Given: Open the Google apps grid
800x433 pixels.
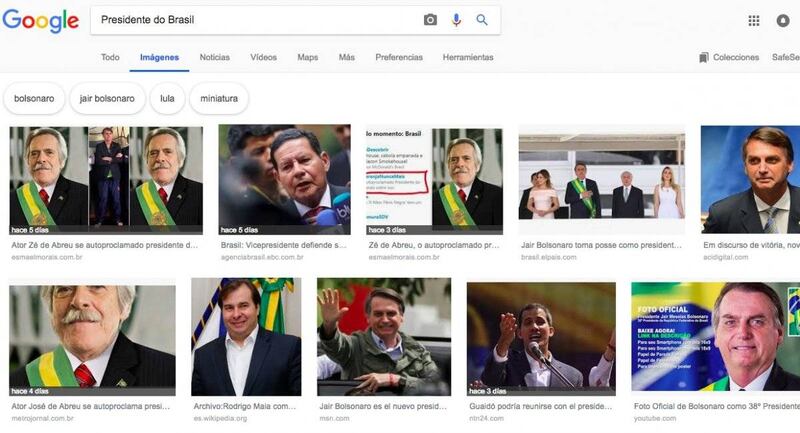Looking at the screenshot, I should pyautogui.click(x=754, y=20).
